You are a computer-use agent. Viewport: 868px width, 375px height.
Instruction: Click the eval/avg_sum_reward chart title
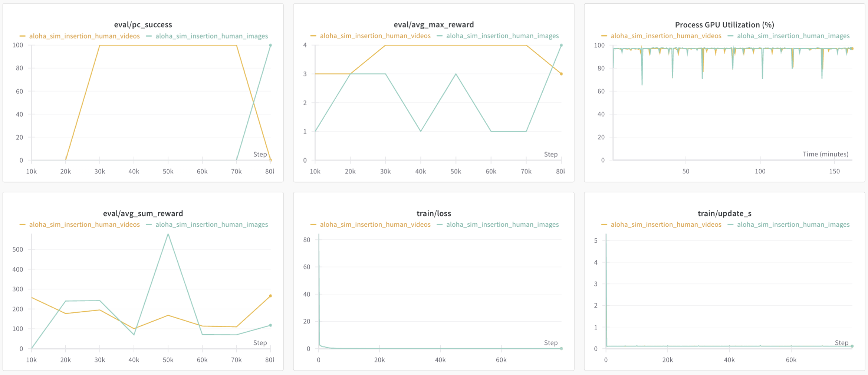pyautogui.click(x=143, y=213)
